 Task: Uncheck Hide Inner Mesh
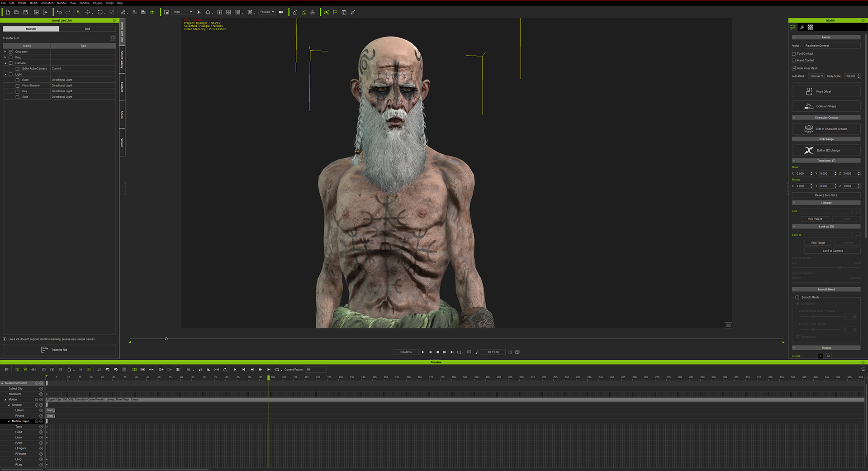click(x=794, y=68)
